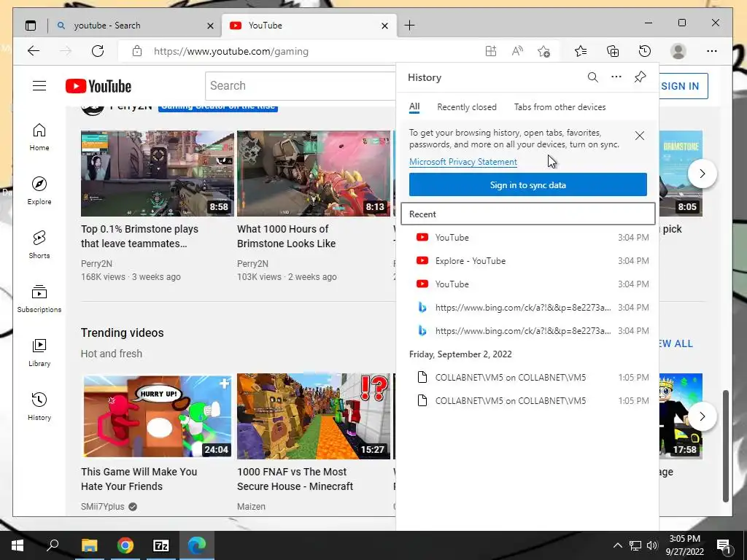Click the install app icon in address bar
Viewport: 747px width, 560px height.
[491, 51]
